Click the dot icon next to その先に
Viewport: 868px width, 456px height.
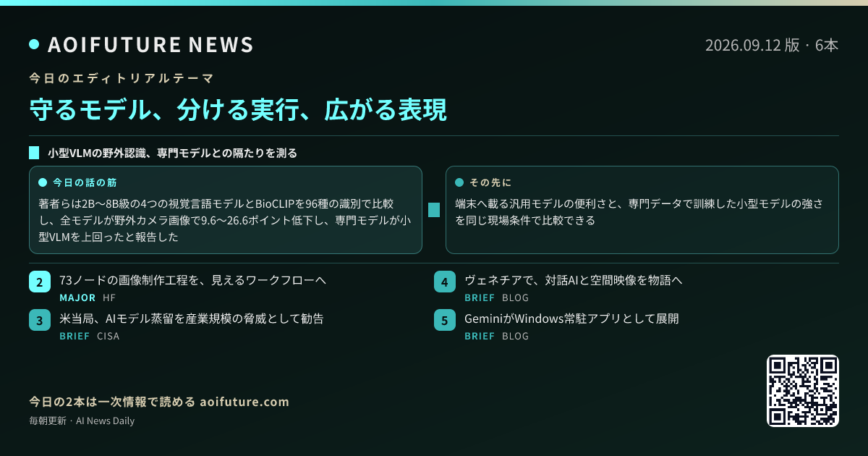[x=459, y=182]
